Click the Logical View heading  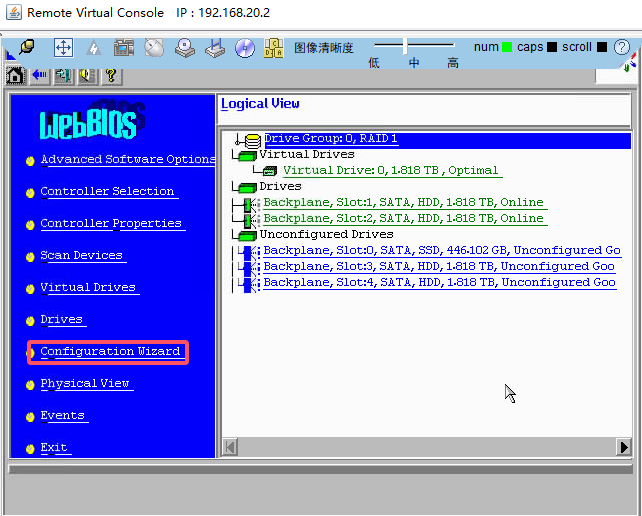(x=260, y=104)
